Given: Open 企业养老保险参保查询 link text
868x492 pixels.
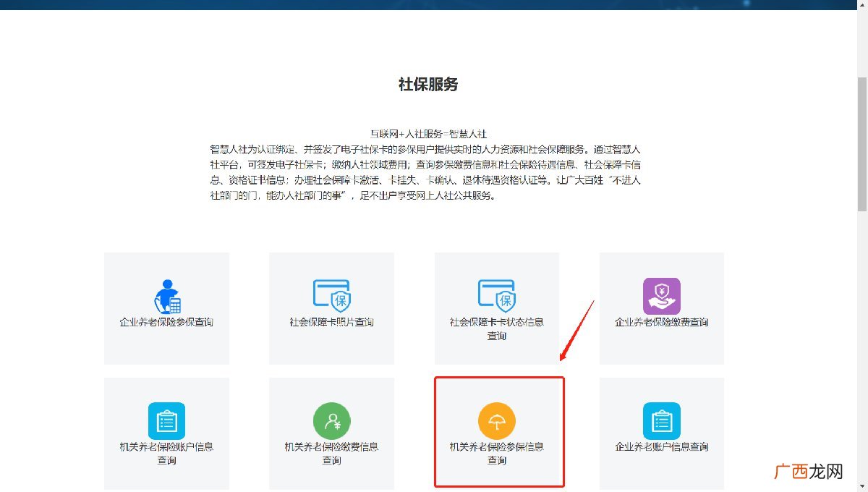Looking at the screenshot, I should click(x=166, y=322).
